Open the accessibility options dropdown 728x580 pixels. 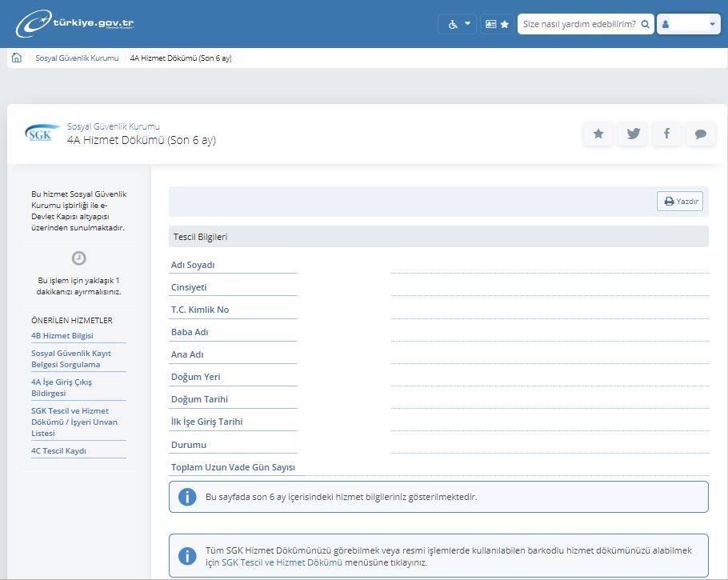click(458, 24)
